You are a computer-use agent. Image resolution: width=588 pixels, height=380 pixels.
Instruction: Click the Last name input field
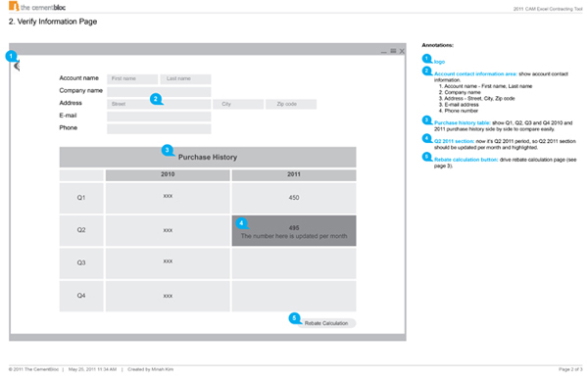click(x=185, y=78)
